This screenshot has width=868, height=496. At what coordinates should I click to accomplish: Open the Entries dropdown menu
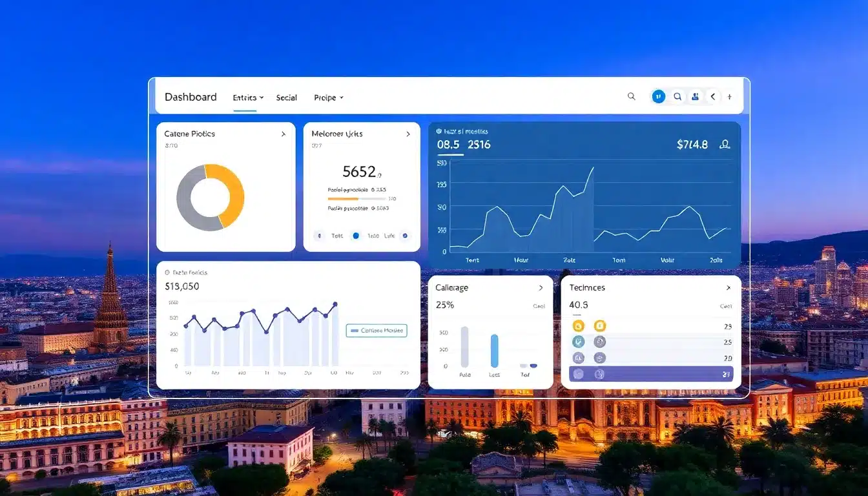(247, 97)
